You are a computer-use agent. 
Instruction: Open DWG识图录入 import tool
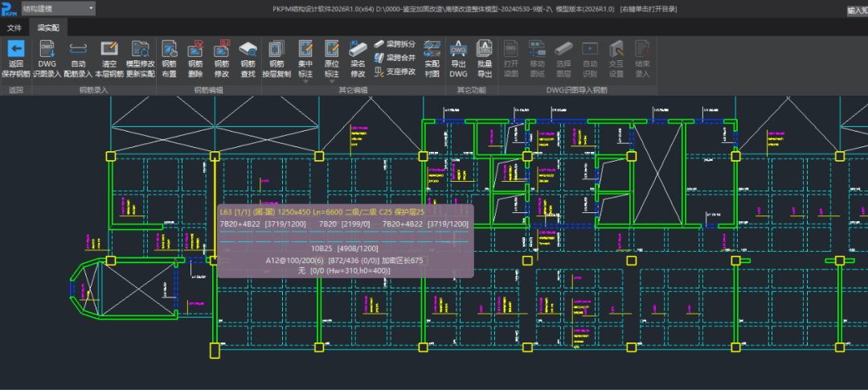(47, 49)
